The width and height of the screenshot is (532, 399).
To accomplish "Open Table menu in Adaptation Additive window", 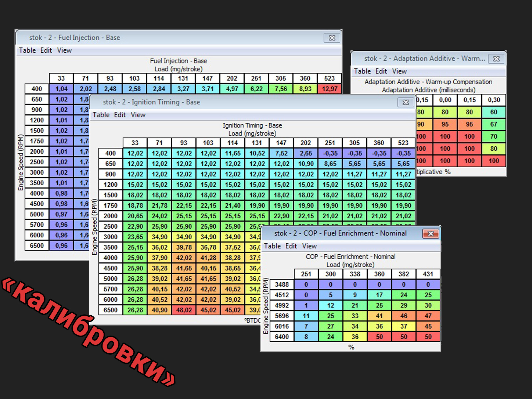I will pyautogui.click(x=362, y=71).
